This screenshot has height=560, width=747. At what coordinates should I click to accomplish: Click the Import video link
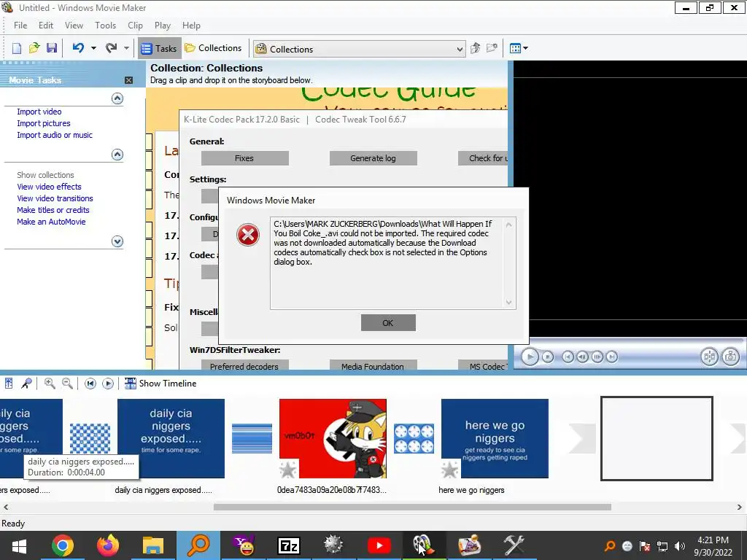pyautogui.click(x=39, y=112)
